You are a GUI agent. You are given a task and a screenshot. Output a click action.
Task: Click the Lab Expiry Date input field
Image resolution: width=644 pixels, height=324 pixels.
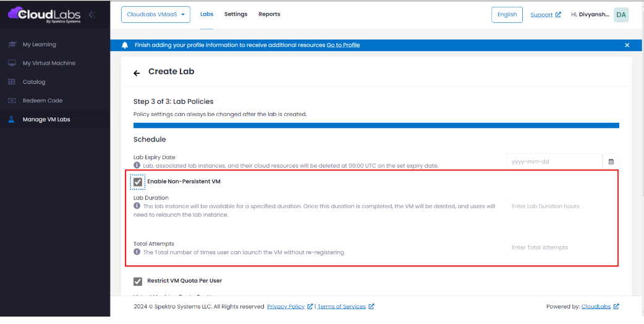coord(554,162)
